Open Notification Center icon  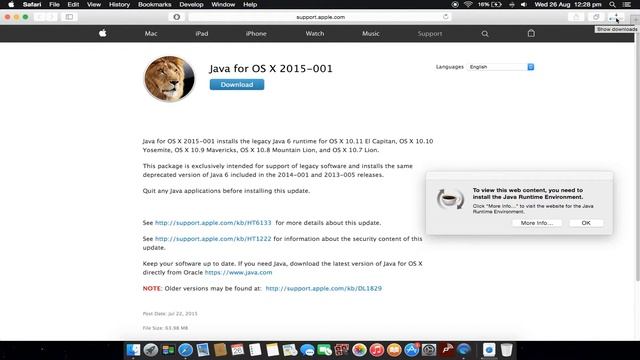[x=627, y=4]
